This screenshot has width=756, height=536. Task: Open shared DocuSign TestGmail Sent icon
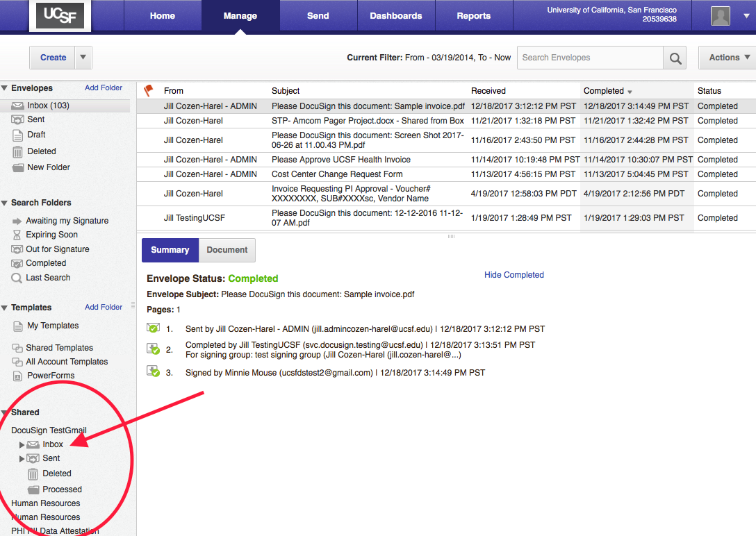click(x=33, y=458)
